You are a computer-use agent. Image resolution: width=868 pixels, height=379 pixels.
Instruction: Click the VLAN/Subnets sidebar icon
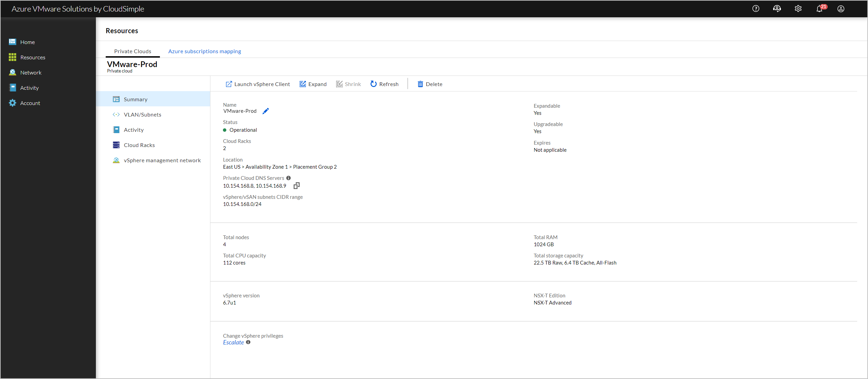point(116,114)
